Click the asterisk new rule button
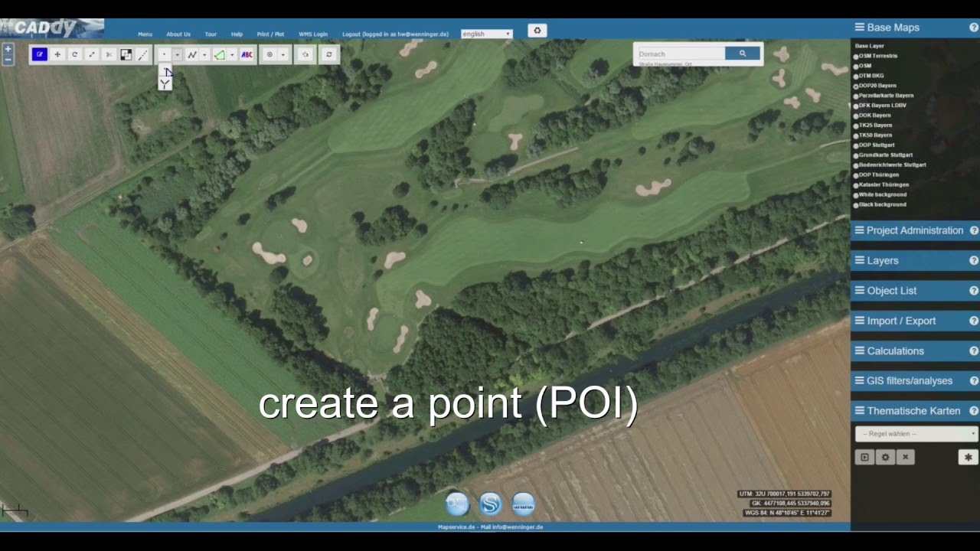 (x=968, y=457)
